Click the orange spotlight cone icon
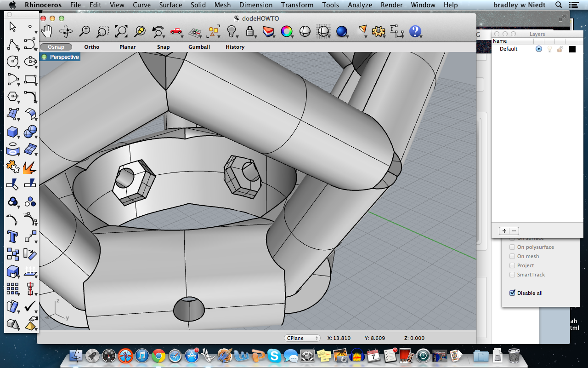The height and width of the screenshot is (368, 588). 363,30
